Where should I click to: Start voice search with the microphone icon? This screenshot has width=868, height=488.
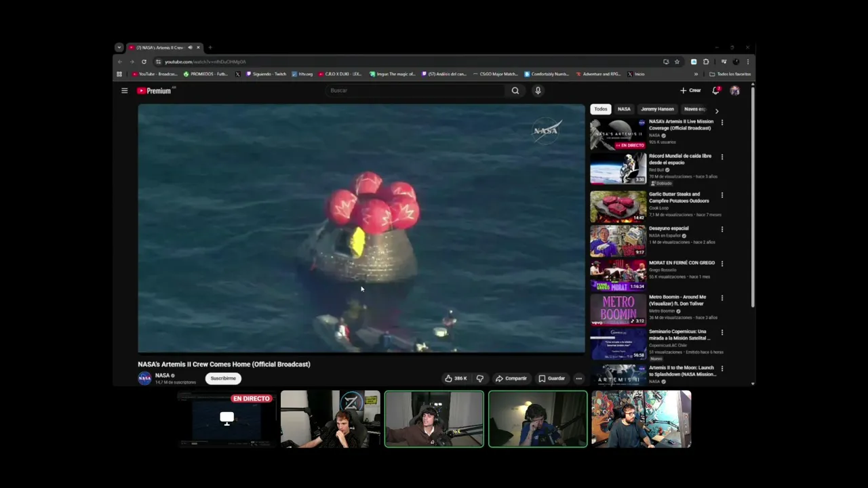click(538, 91)
